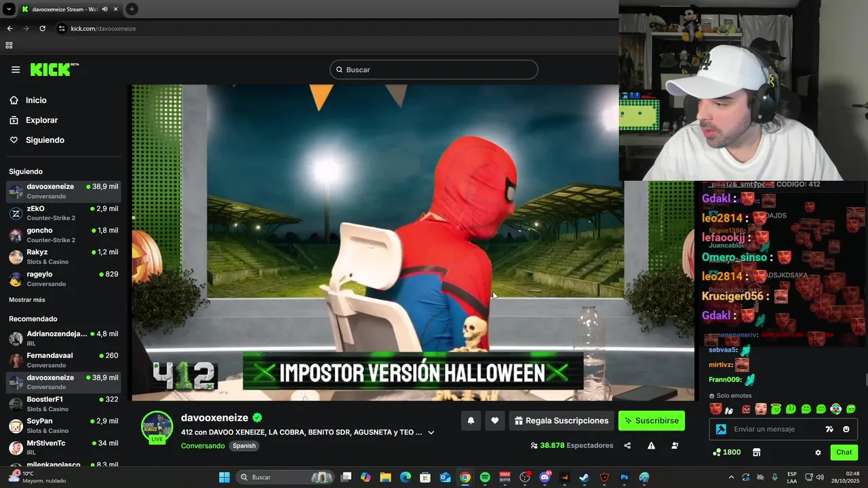The image size is (868, 488).
Task: Click the davooxeneize channel name heading
Action: tap(214, 418)
